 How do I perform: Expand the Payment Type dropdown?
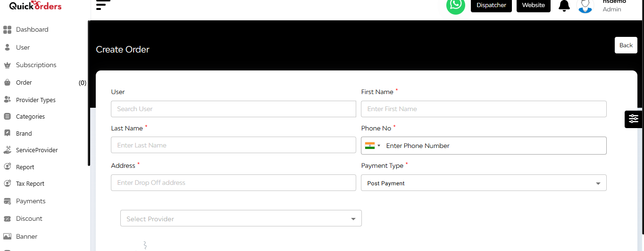click(484, 183)
